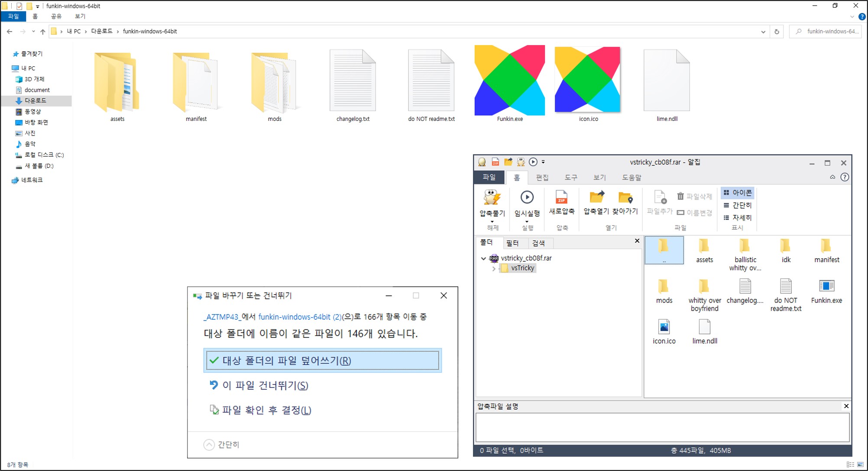Select 다운로드 in the navigation pane
Image resolution: width=868 pixels, height=471 pixels.
(35, 101)
